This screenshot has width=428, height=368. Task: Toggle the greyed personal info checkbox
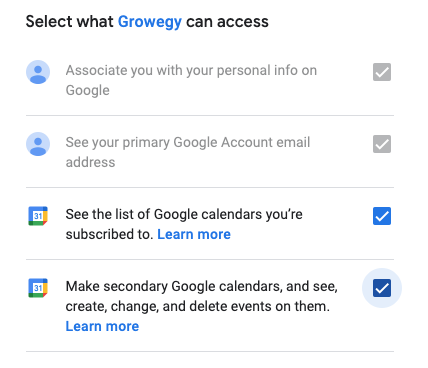point(382,72)
